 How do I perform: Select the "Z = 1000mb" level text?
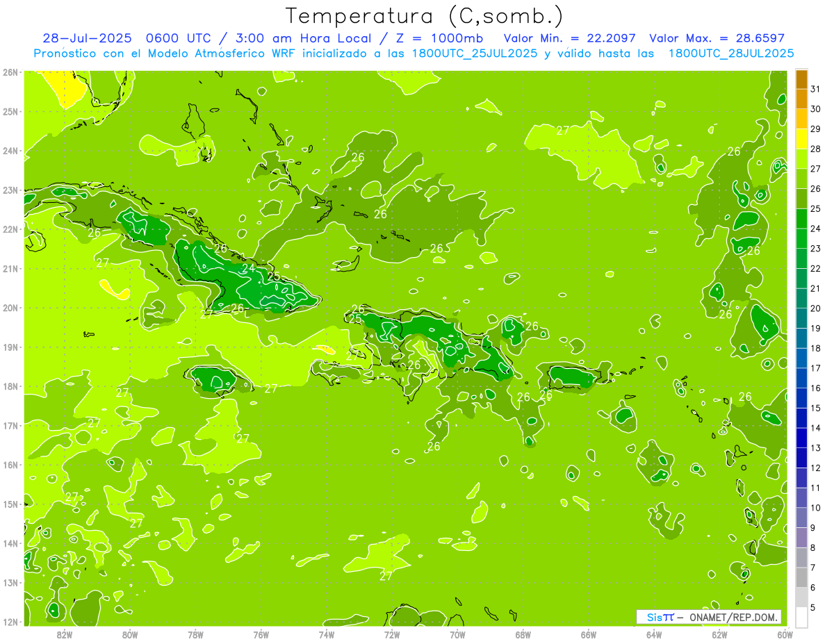(439, 38)
